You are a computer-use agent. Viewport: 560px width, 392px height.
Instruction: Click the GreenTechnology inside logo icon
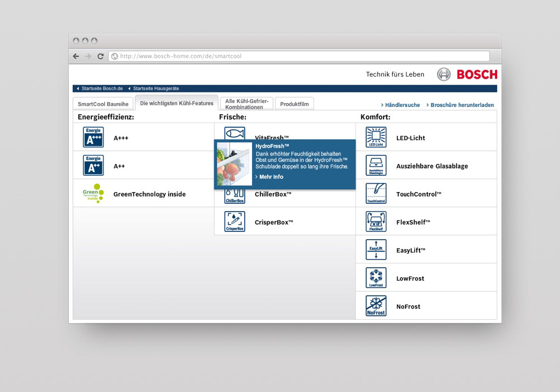pyautogui.click(x=94, y=193)
